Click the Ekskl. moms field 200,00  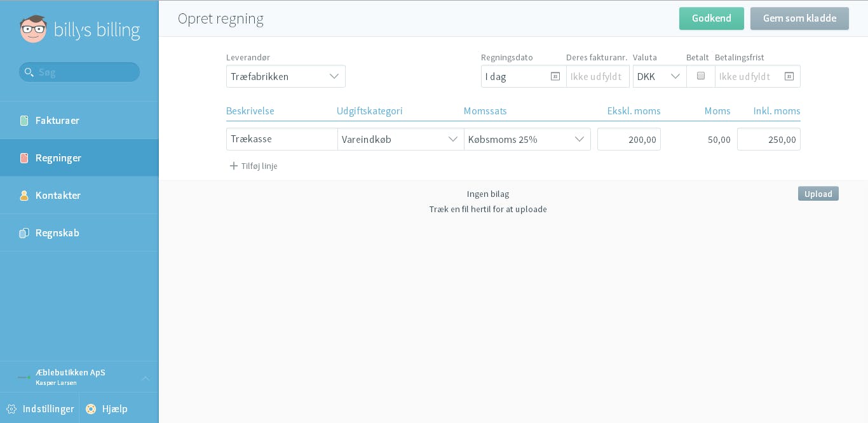click(x=629, y=139)
